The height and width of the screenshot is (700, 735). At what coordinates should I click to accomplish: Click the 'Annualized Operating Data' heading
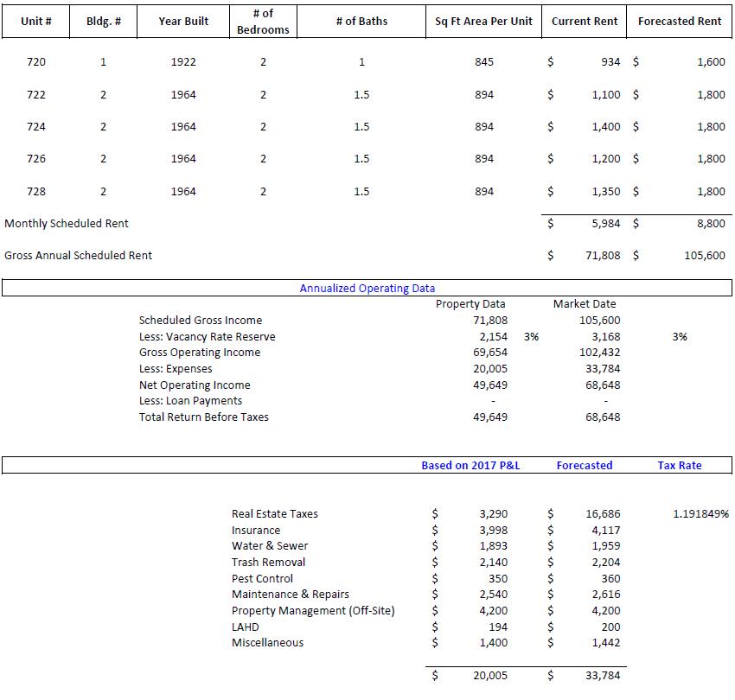point(367,288)
